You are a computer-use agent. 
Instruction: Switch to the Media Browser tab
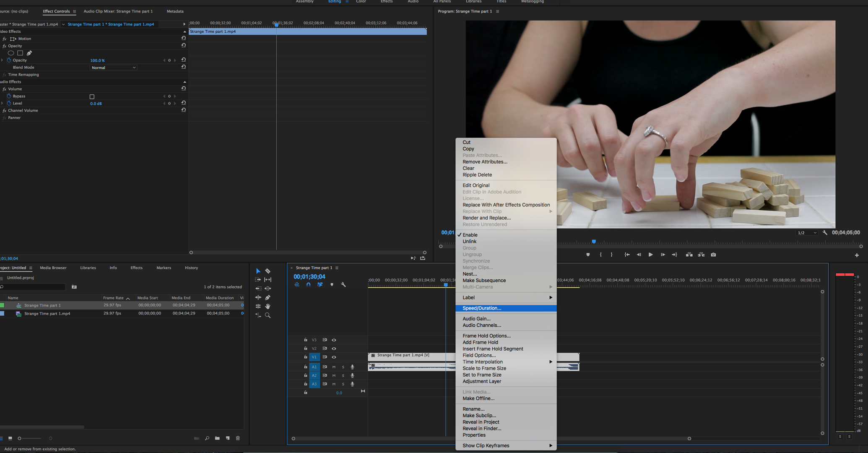pyautogui.click(x=53, y=268)
